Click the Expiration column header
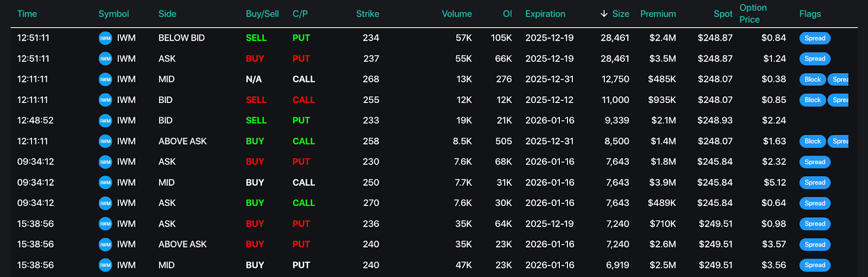The height and width of the screenshot is (277, 868). (545, 14)
